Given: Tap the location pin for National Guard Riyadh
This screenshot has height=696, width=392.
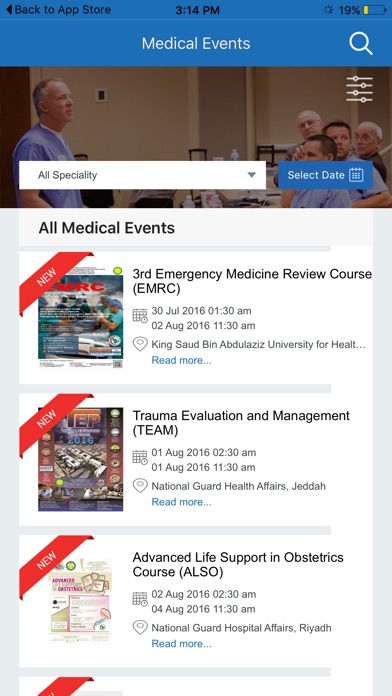Looking at the screenshot, I should point(140,628).
